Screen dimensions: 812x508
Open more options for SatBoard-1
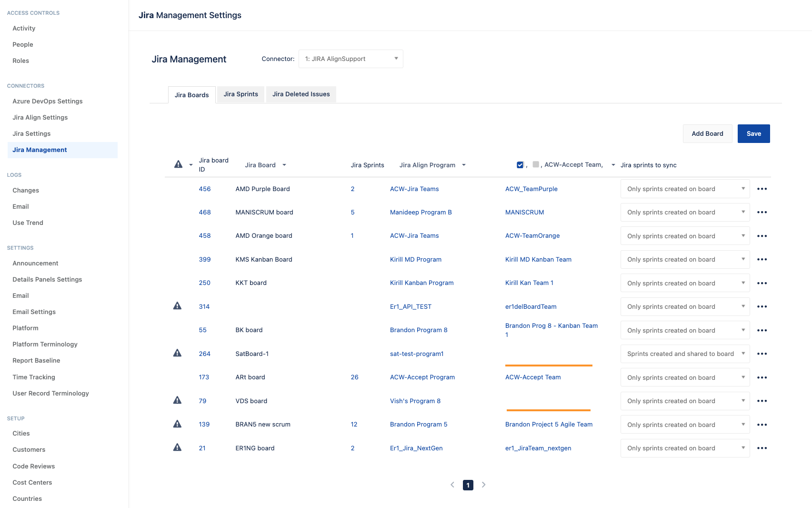(762, 354)
